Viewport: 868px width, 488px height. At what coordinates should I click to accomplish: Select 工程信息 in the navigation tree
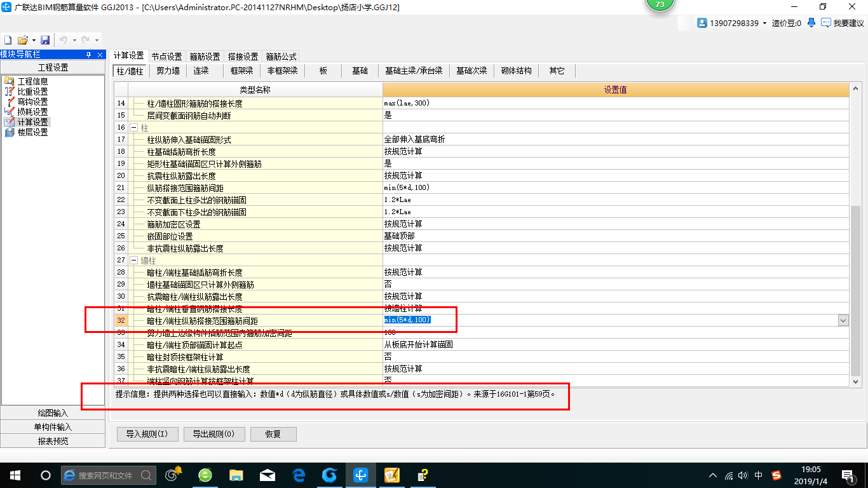click(x=32, y=81)
